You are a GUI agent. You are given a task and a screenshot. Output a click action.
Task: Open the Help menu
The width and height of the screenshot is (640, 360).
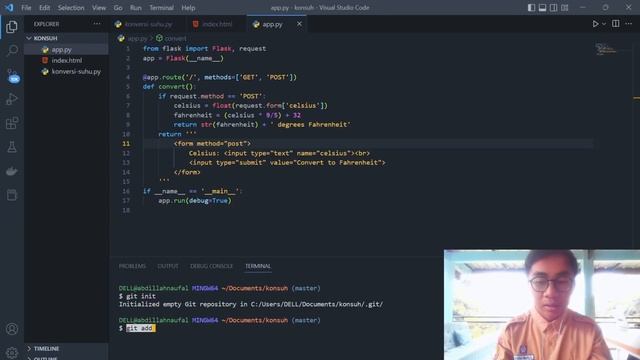(x=188, y=7)
